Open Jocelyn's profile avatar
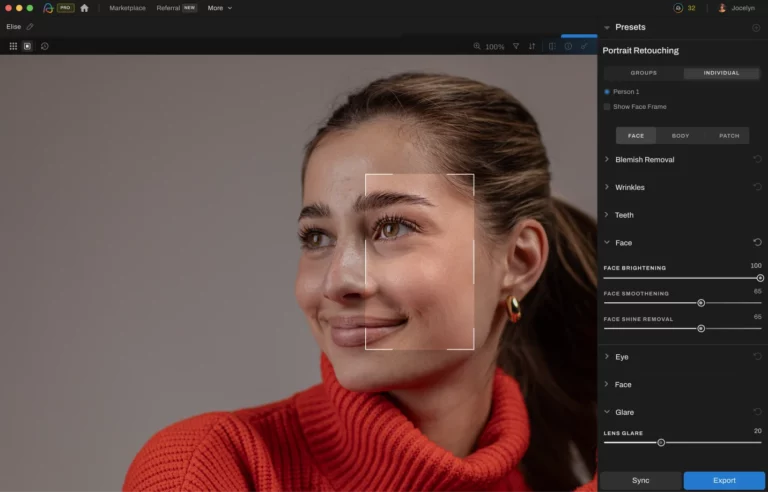This screenshot has height=492, width=768. pos(722,8)
